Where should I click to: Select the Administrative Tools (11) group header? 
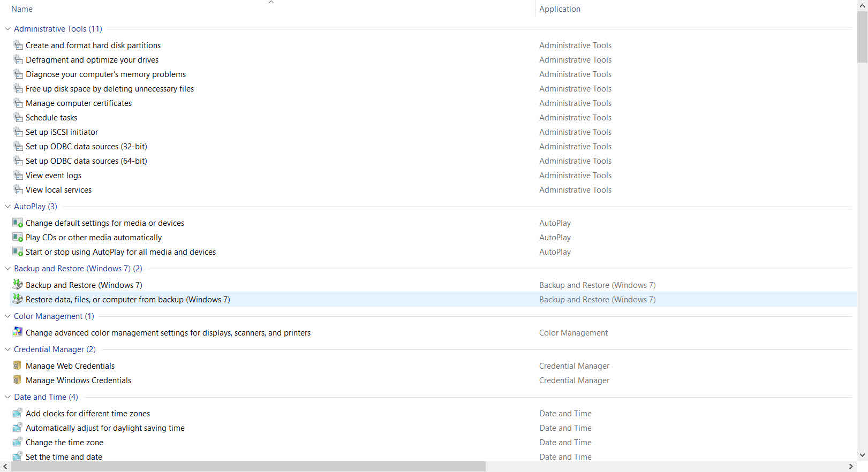click(x=58, y=29)
